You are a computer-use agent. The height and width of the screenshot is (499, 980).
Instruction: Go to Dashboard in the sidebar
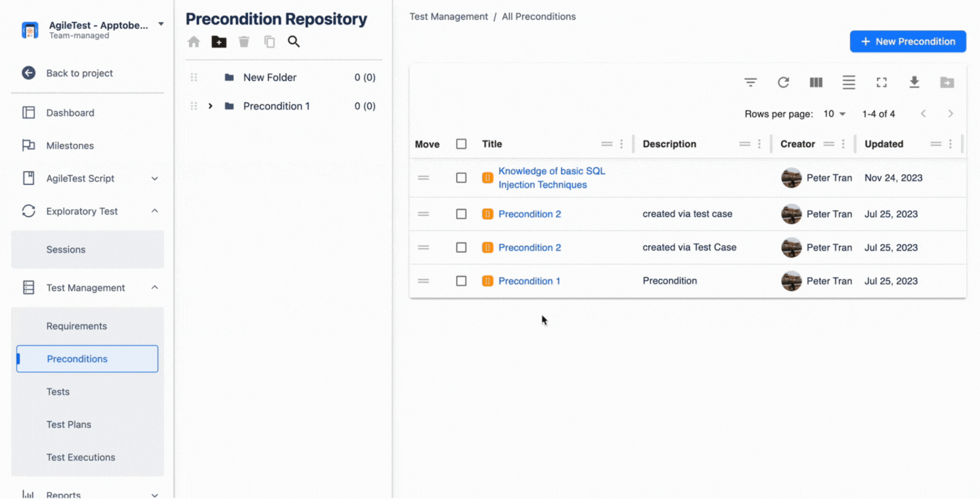coord(70,112)
